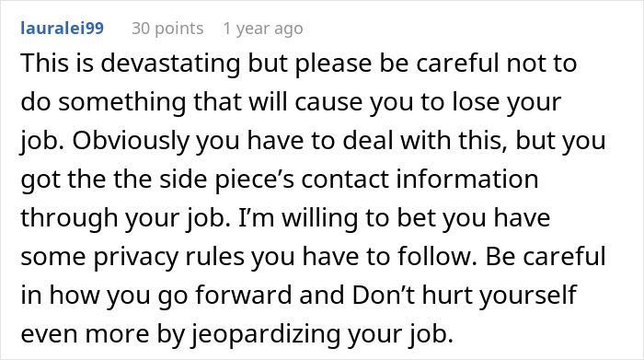Click the word jeopardizing in last line
This screenshot has height=360, width=644.
[x=265, y=333]
